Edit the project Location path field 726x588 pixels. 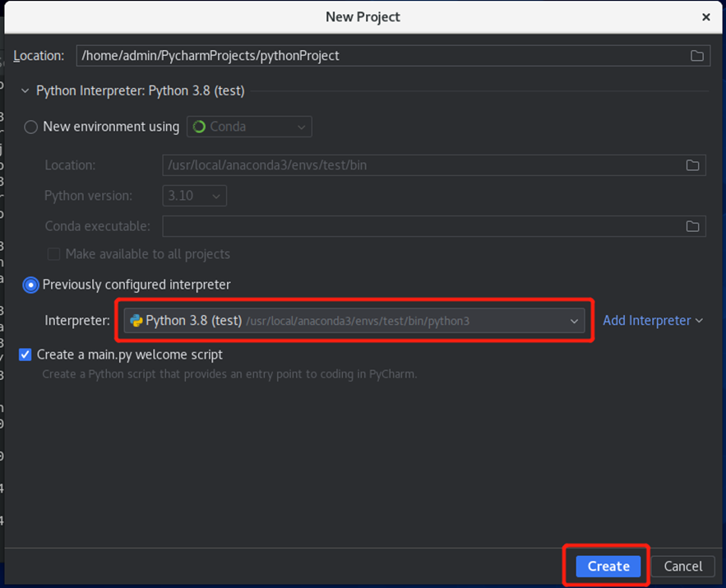pos(393,56)
